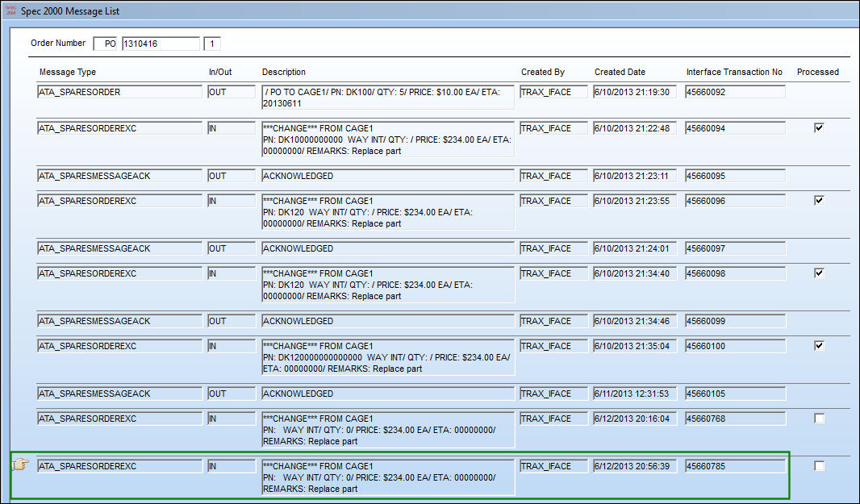Select Interface Transaction No 45660092
This screenshot has width=860, height=504.
[736, 92]
